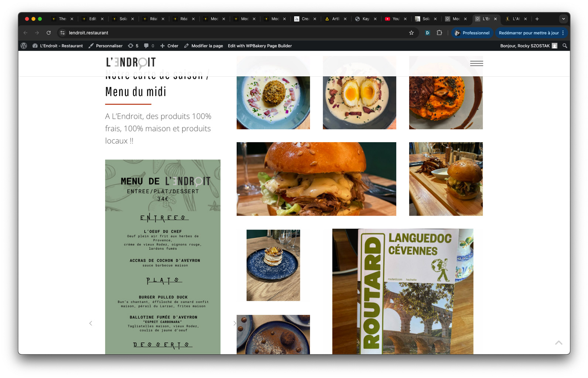Click the admin bar search magnifier
This screenshot has width=588, height=378.
[x=564, y=46]
